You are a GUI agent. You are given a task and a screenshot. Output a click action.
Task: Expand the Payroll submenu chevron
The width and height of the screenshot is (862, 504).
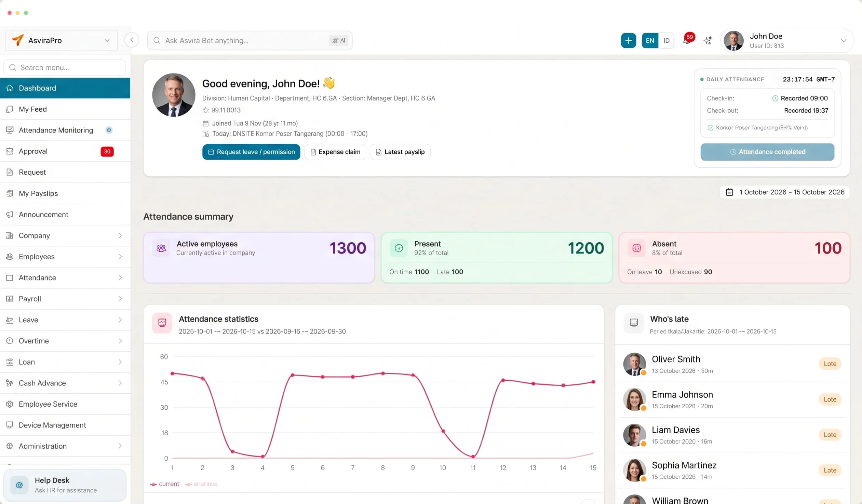pos(120,299)
